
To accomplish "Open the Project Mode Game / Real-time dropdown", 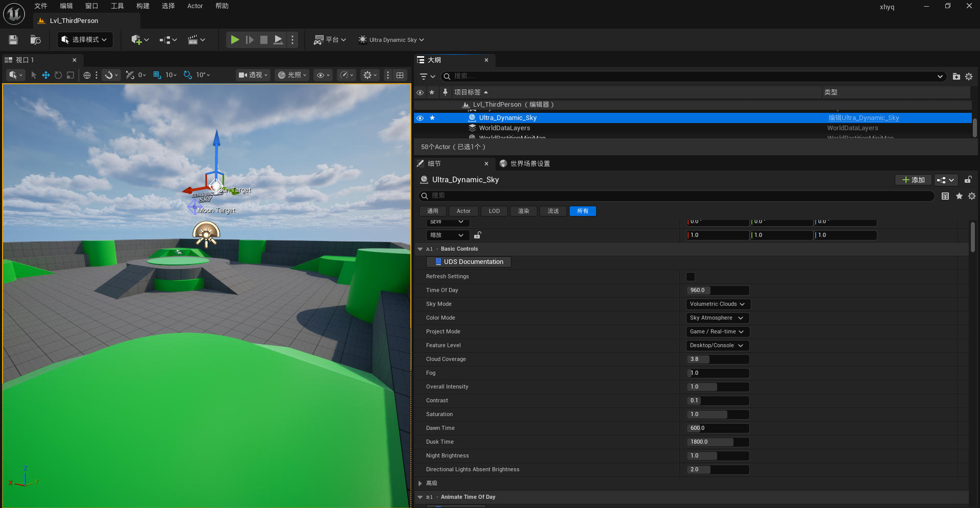I will click(718, 332).
